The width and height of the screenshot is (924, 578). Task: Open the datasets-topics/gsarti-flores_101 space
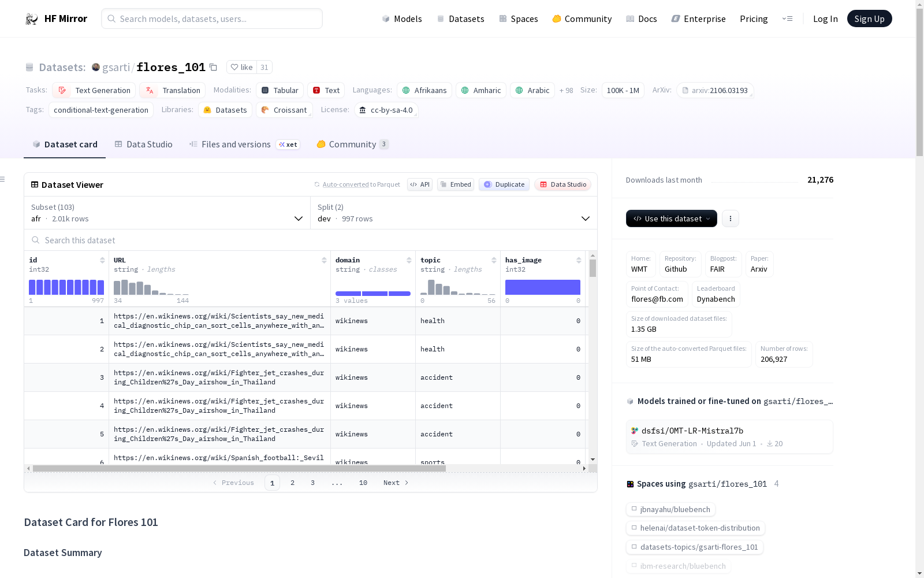tap(695, 547)
